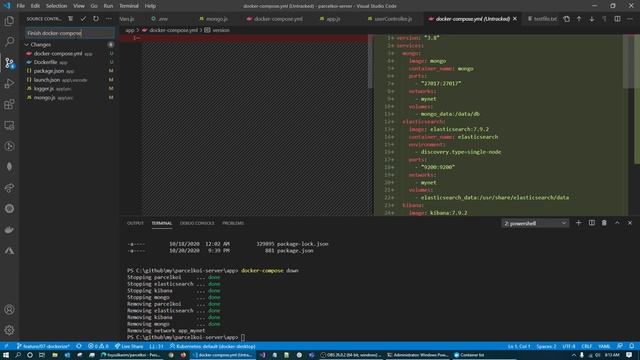640x360 pixels.
Task: Switch to the .env editor tab
Action: [160, 19]
